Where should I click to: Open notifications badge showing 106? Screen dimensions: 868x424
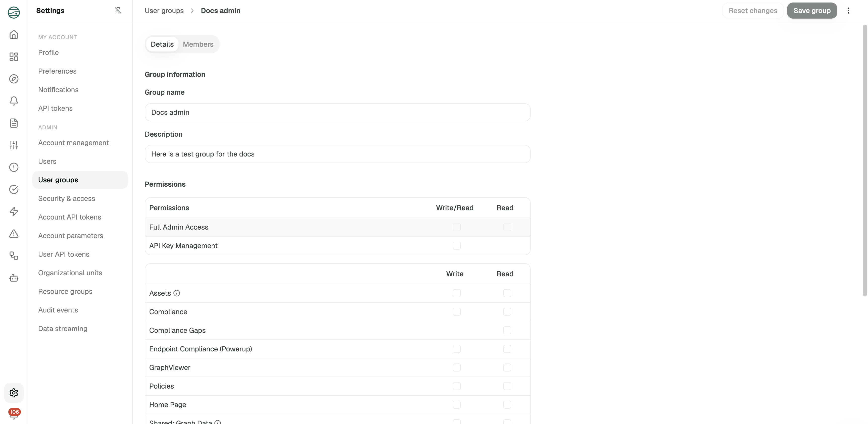click(x=15, y=412)
